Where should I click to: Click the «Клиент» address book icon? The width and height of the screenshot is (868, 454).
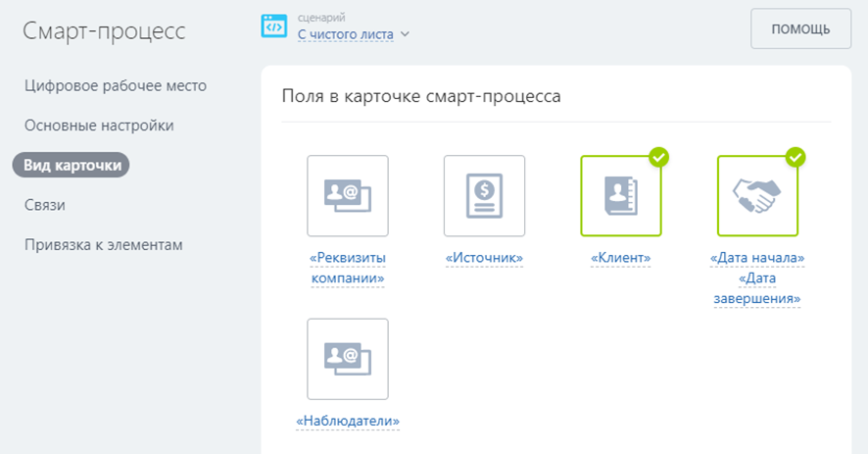coord(620,196)
